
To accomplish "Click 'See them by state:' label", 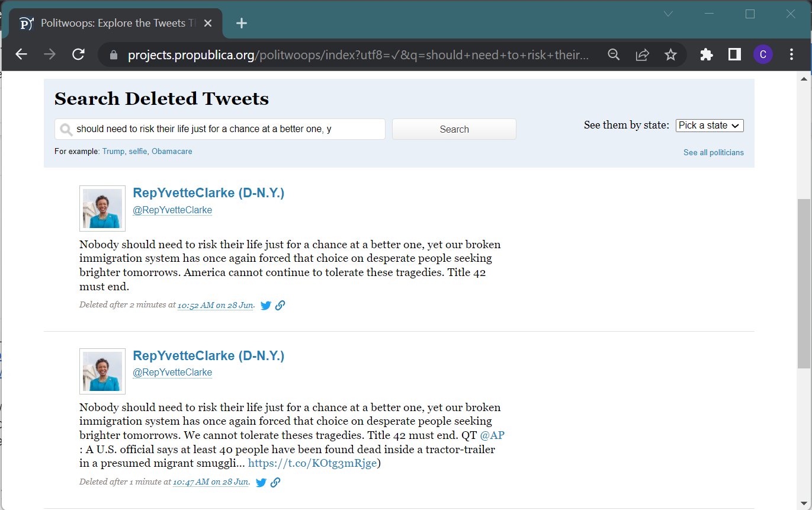I will [x=627, y=125].
